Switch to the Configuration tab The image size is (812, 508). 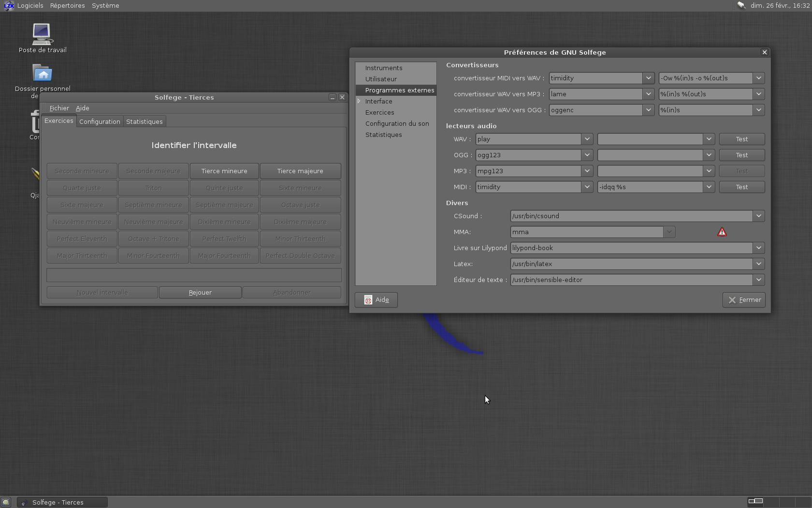pyautogui.click(x=100, y=121)
